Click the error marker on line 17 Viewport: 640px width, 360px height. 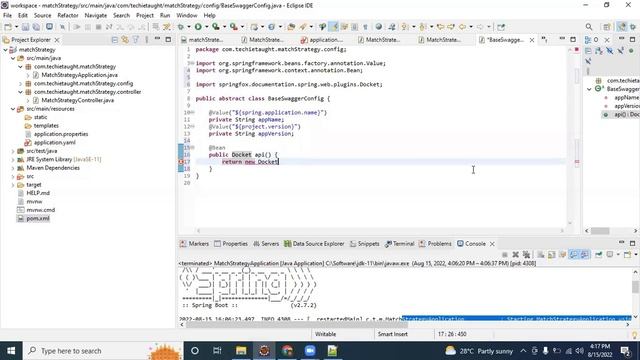pos(181,162)
